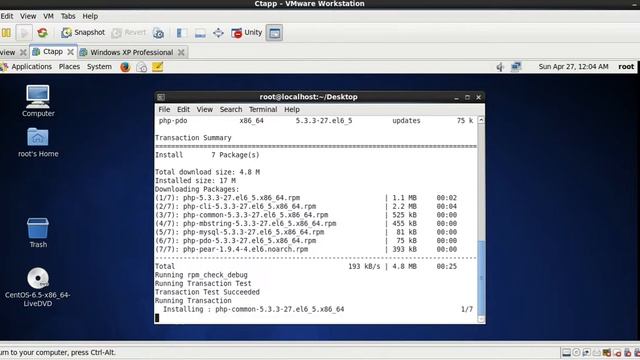Viewport: 640px width, 360px height.
Task: Select CentOS-6.5 LiveDVD disc icon
Action: point(38,287)
